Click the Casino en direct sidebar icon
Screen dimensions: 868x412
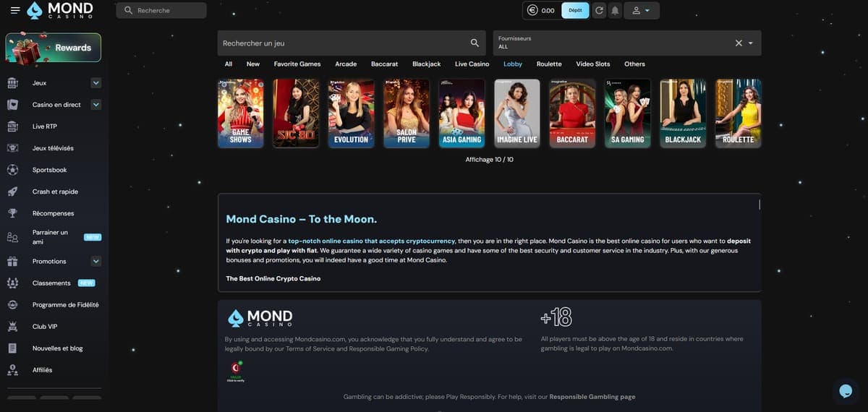[12, 105]
